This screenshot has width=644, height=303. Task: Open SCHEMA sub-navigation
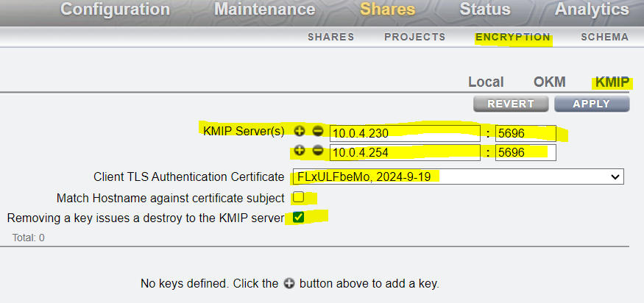604,37
